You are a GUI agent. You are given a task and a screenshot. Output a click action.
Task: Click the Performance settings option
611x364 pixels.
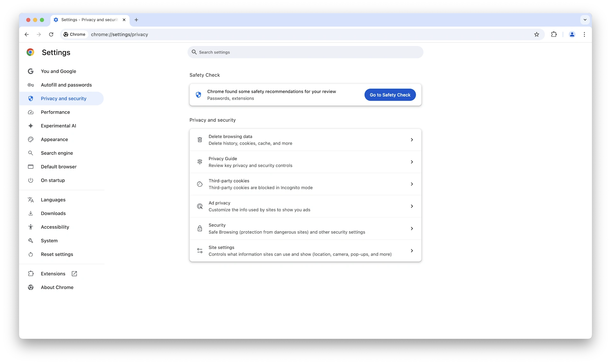(x=55, y=112)
